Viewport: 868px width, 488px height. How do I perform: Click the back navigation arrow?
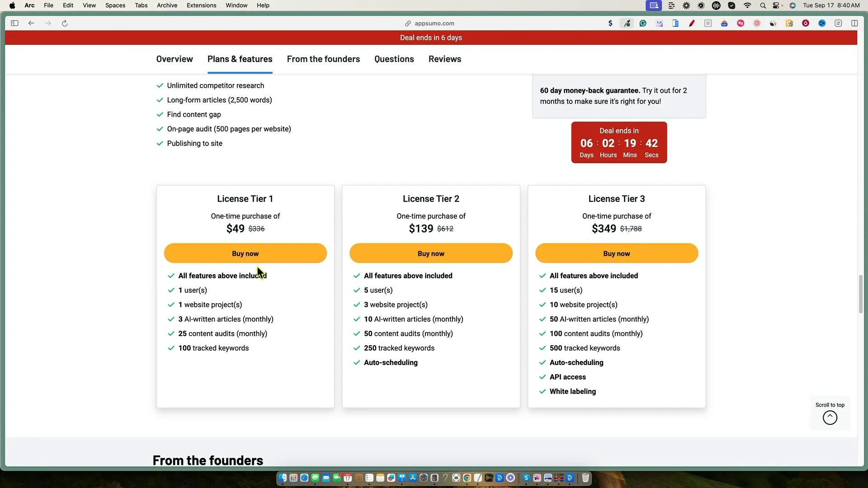[31, 23]
